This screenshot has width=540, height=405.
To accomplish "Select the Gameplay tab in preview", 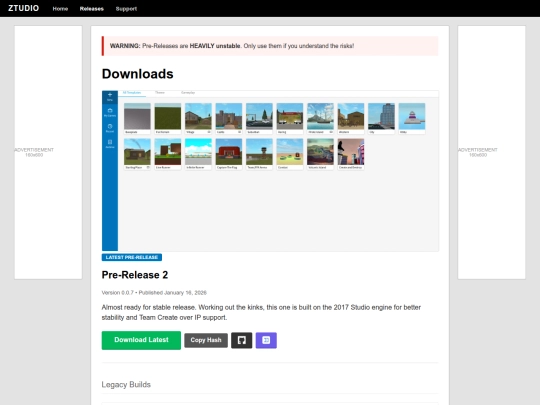I will (x=188, y=93).
